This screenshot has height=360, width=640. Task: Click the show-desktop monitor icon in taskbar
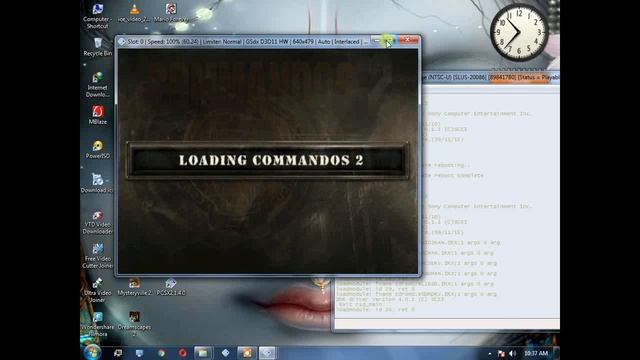pos(139,353)
